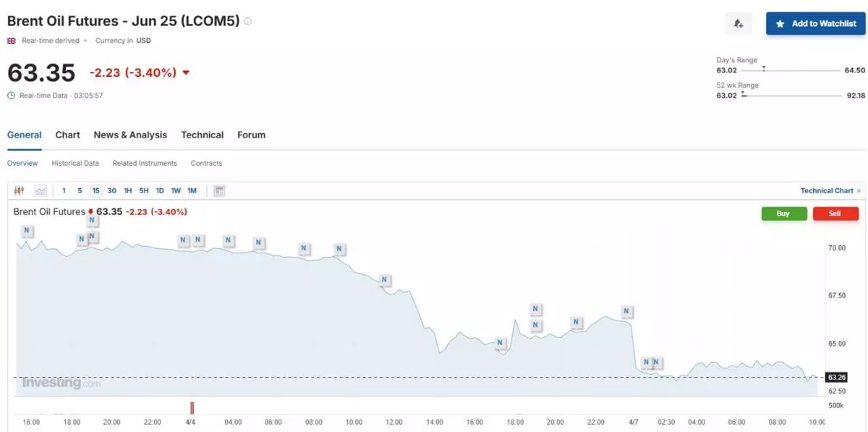Switch to area chart type icon

pos(41,191)
